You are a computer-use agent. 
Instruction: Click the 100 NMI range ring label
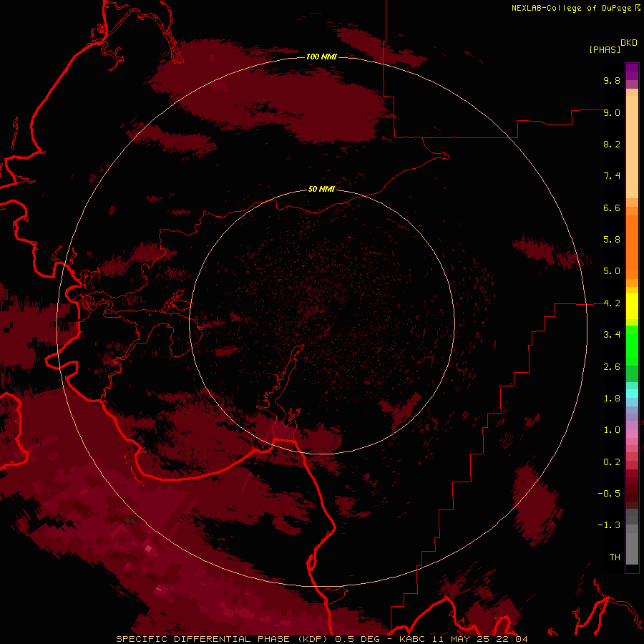pos(321,57)
